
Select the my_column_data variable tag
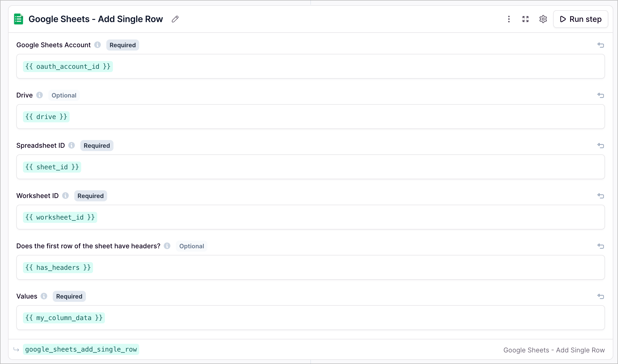point(64,318)
